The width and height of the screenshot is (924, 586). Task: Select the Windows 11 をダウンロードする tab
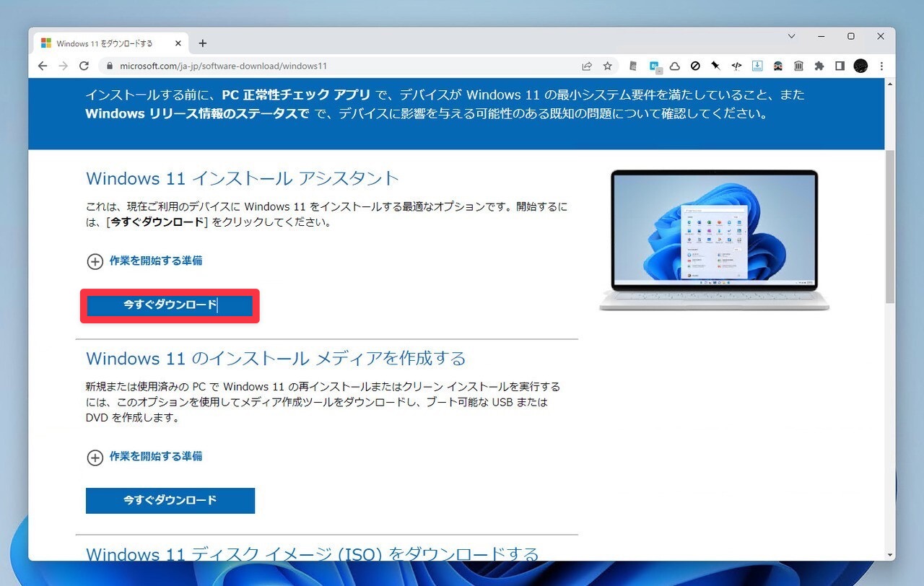(111, 43)
